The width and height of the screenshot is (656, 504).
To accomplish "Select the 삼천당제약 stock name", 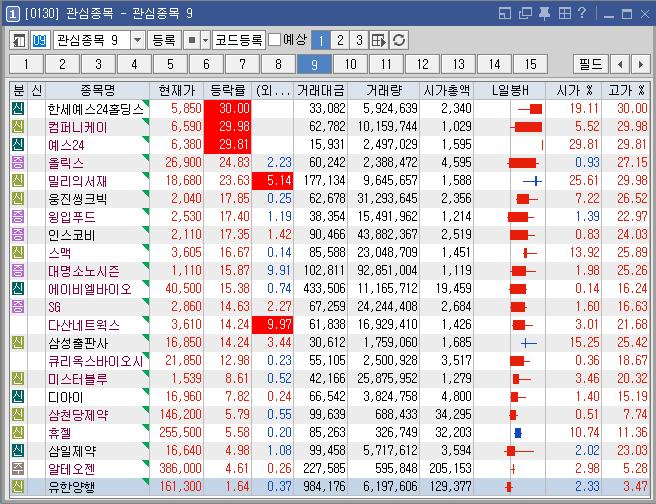I will coord(78,415).
